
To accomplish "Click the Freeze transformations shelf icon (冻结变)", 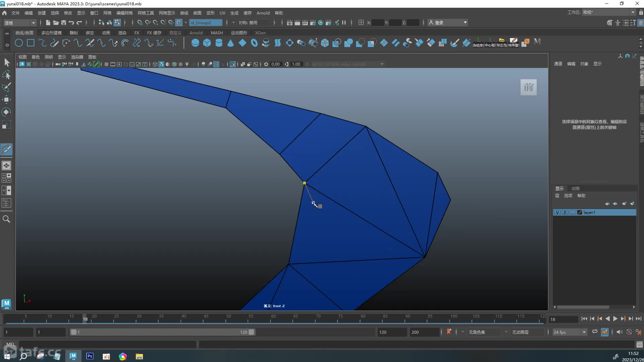I will click(478, 43).
